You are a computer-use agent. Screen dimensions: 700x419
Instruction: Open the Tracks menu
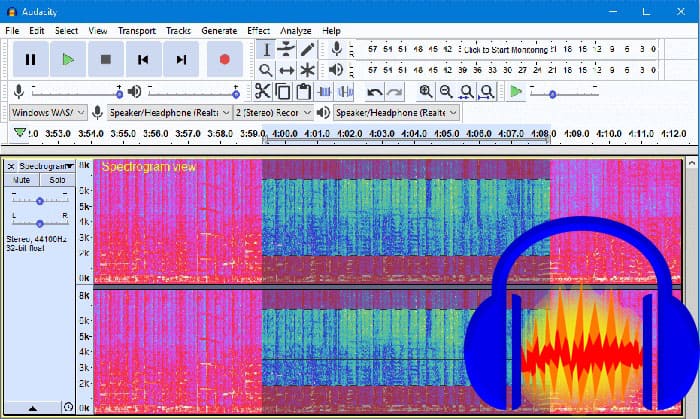point(179,30)
